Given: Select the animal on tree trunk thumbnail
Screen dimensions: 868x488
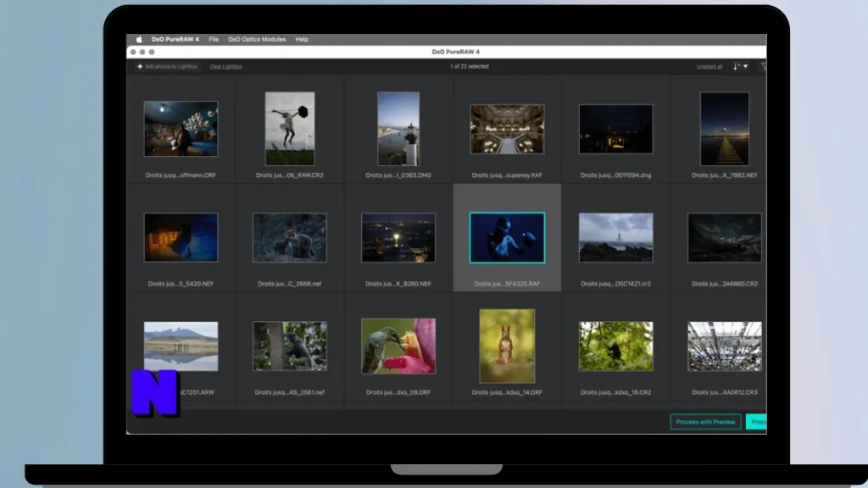Looking at the screenshot, I should click(x=290, y=346).
